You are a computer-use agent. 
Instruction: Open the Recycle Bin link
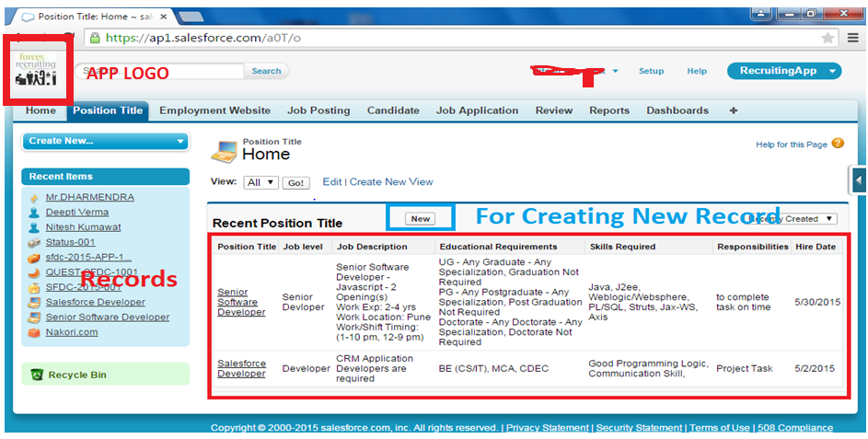[77, 375]
